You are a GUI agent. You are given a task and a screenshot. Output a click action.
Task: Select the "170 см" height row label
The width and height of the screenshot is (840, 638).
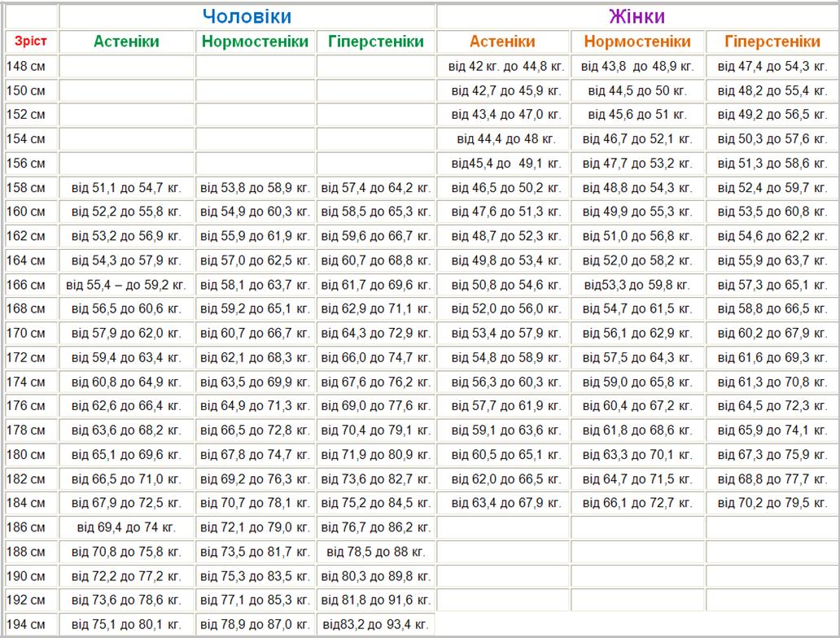pyautogui.click(x=26, y=333)
